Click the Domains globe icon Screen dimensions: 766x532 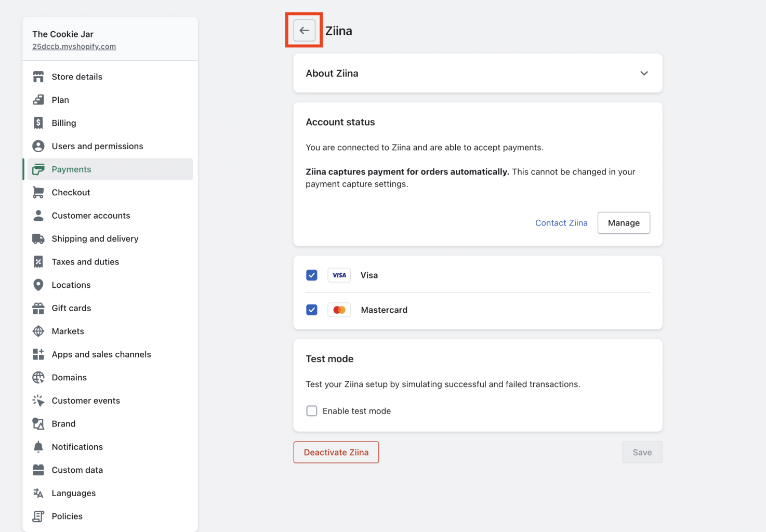[x=38, y=377]
